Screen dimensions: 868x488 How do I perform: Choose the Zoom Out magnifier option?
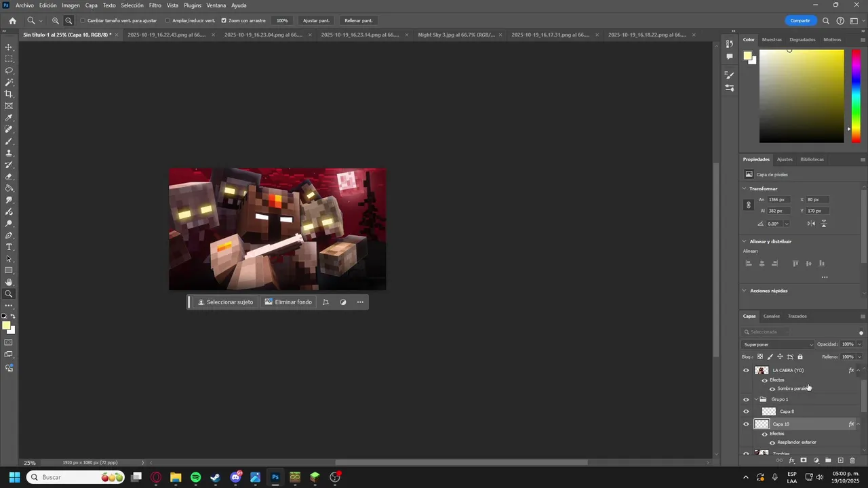tap(68, 20)
